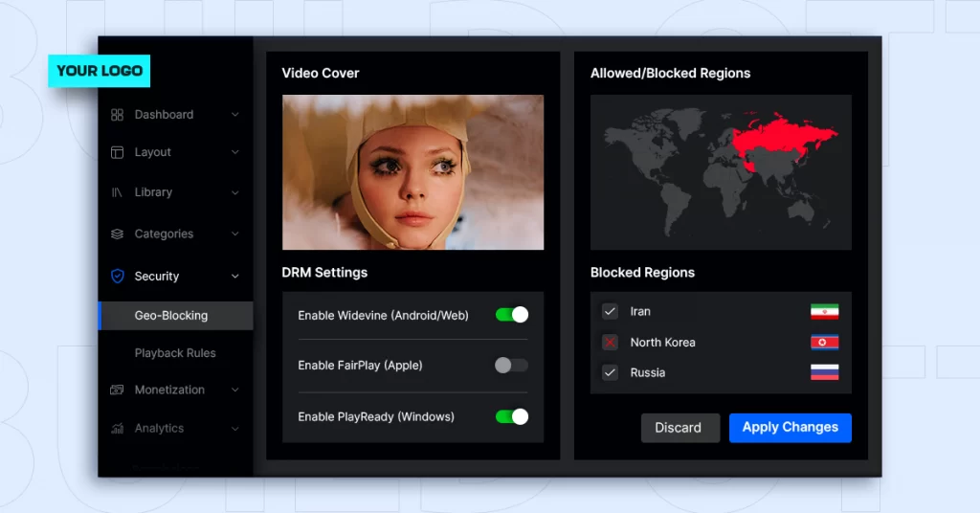Viewport: 980px width, 513px height.
Task: Uncheck the Russia checkbox
Action: pos(610,372)
